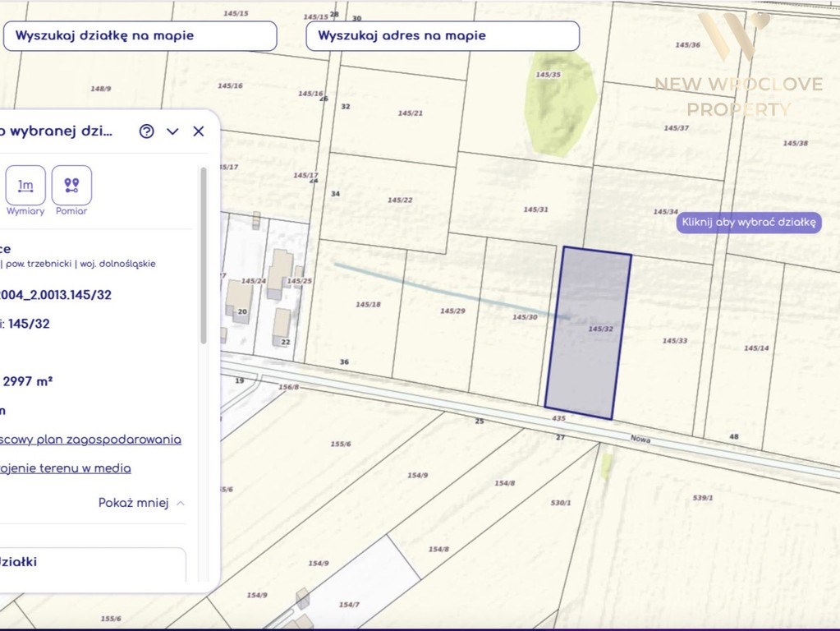840x631 pixels.
Task: Click the panel vertical scrollbar
Action: click(x=203, y=256)
